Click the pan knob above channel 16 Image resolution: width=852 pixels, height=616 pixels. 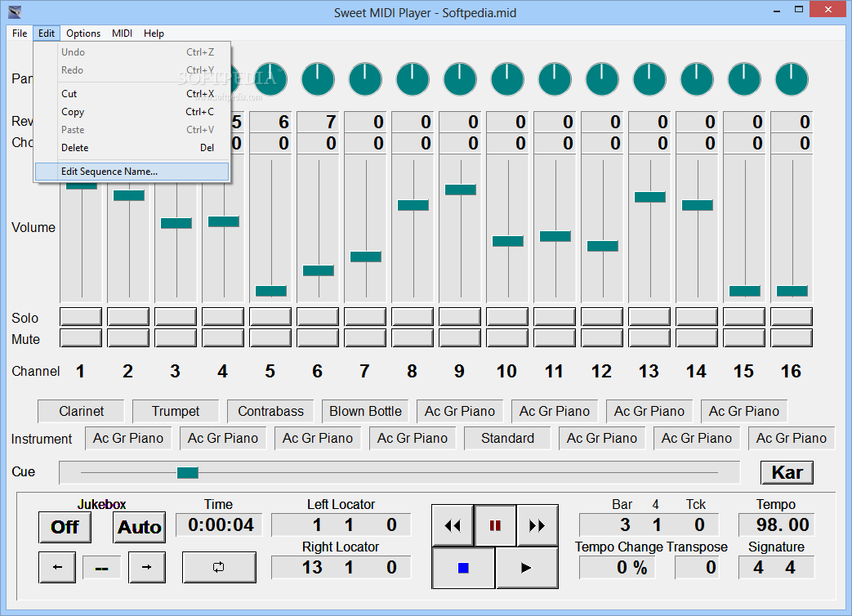pos(791,79)
